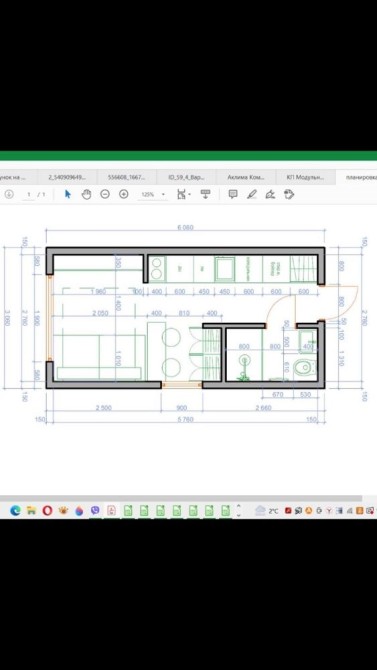The width and height of the screenshot is (377, 670).
Task: Select the arrow selection tool
Action: tap(68, 194)
